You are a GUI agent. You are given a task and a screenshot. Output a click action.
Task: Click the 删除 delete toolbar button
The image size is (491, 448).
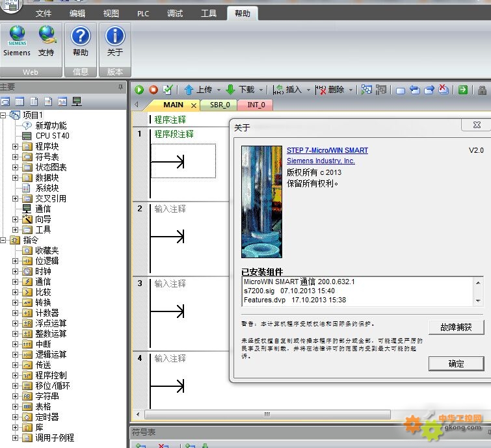coord(330,90)
